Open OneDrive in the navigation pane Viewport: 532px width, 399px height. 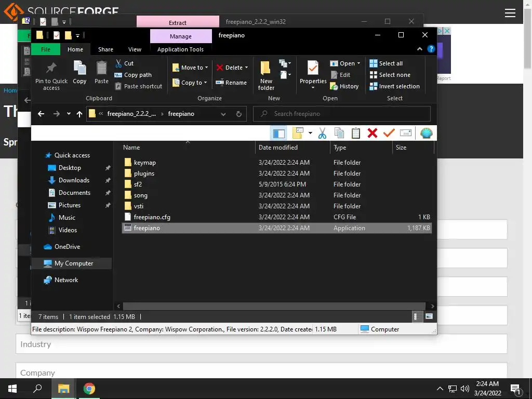pos(67,247)
